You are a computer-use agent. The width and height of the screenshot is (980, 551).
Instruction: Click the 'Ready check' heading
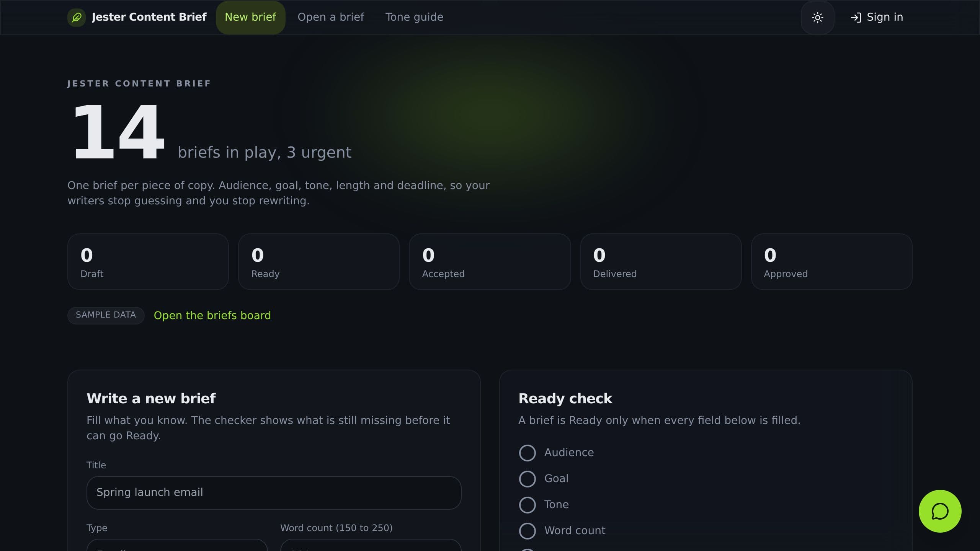coord(565,398)
